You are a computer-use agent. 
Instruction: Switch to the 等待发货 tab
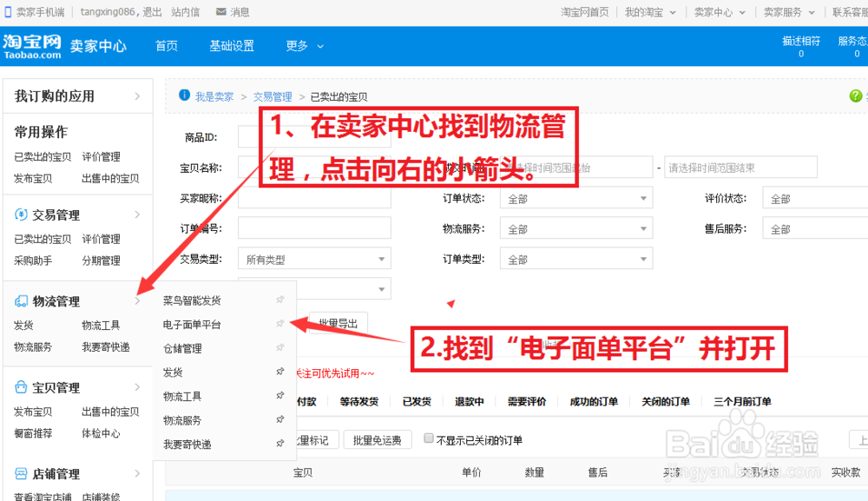pos(358,401)
